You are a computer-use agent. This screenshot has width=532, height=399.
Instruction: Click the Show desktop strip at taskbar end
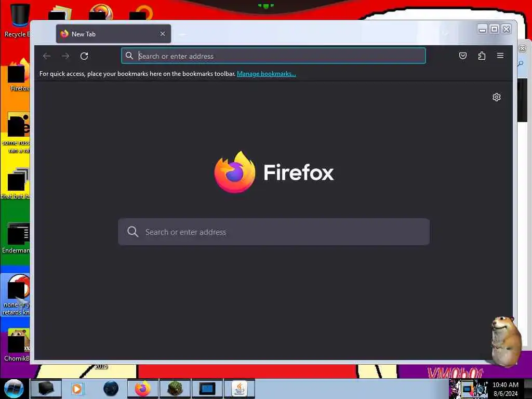528,389
